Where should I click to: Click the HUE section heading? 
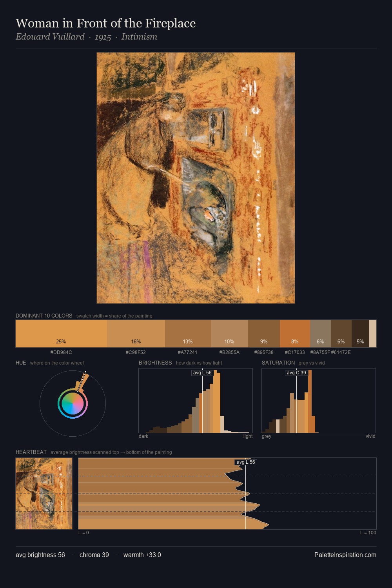coord(21,363)
